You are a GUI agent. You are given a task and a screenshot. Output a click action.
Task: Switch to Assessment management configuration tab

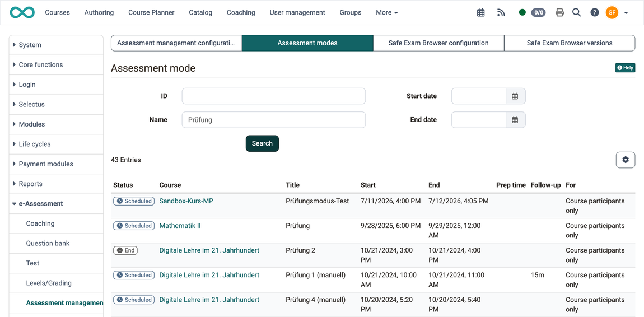[176, 43]
